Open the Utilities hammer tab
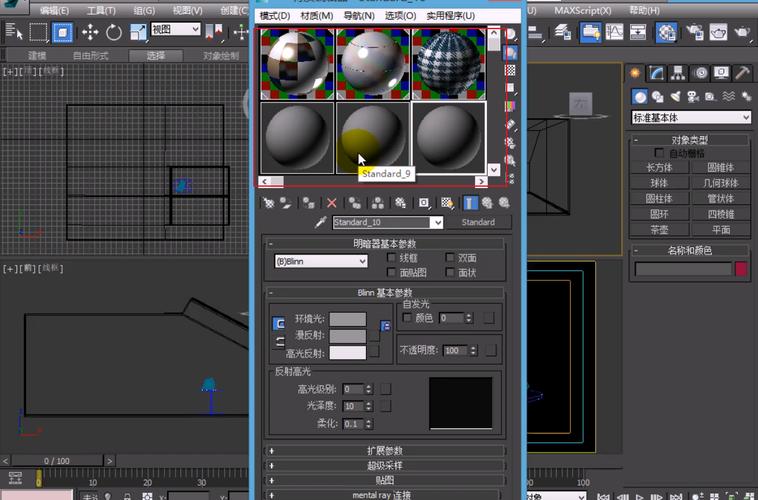This screenshot has height=500, width=758. pyautogui.click(x=741, y=73)
